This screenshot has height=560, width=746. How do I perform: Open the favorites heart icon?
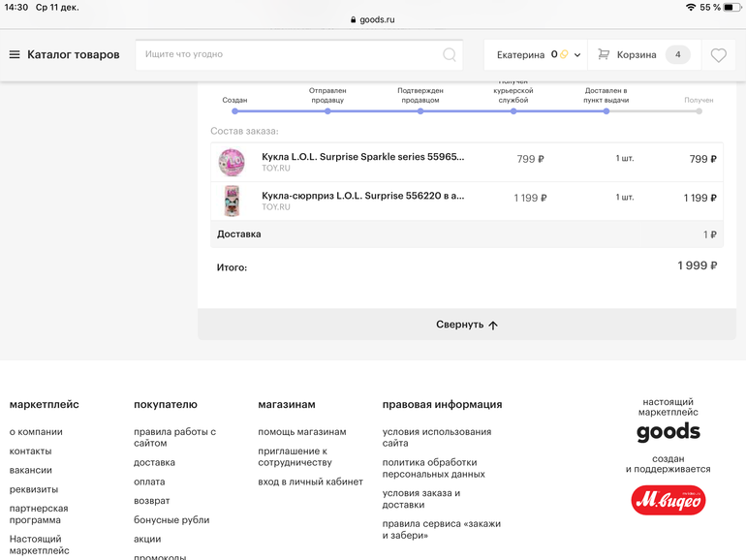click(719, 55)
